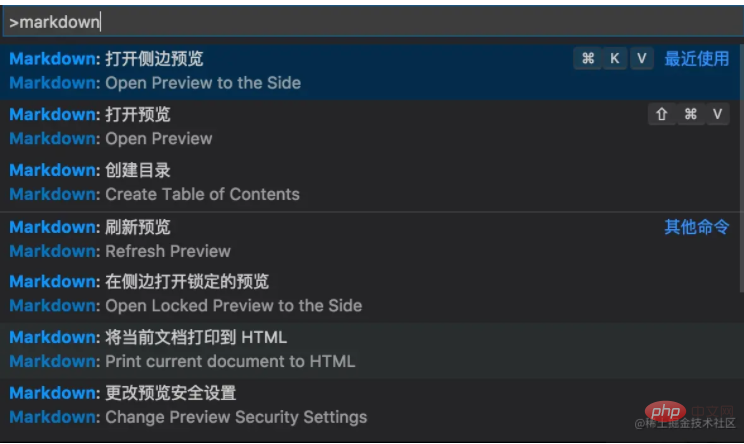The width and height of the screenshot is (744, 444).
Task: Click the 最近使用 (recently used) label
Action: (697, 59)
